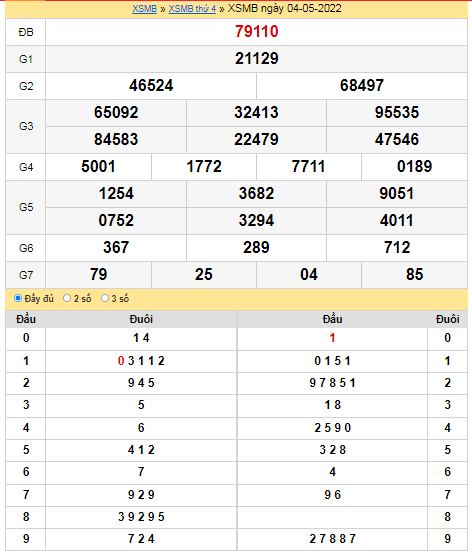Viewport: 472px width, 553px height.
Task: Click the tail digits 1 4
Action: [141, 338]
